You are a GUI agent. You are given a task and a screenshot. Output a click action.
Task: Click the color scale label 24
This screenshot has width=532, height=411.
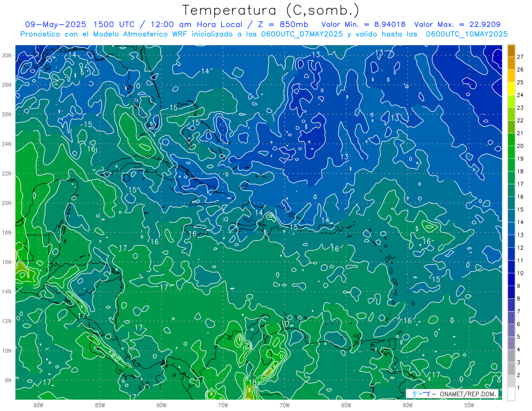pos(520,95)
